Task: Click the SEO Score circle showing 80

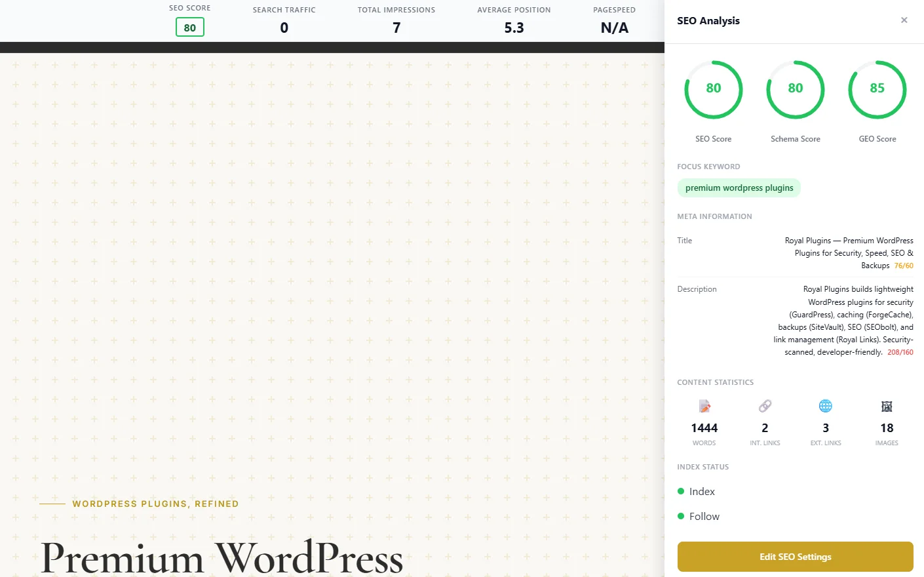Action: click(x=713, y=89)
